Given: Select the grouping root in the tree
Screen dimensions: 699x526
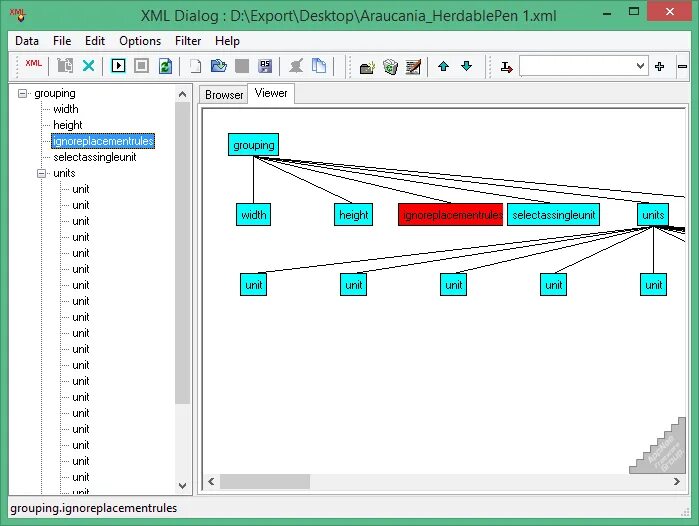Looking at the screenshot, I should pyautogui.click(x=55, y=93).
